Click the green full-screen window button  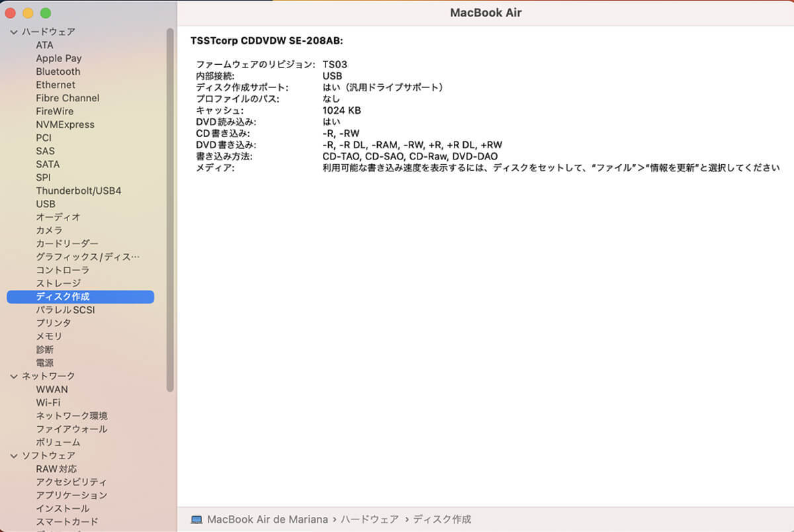[46, 13]
